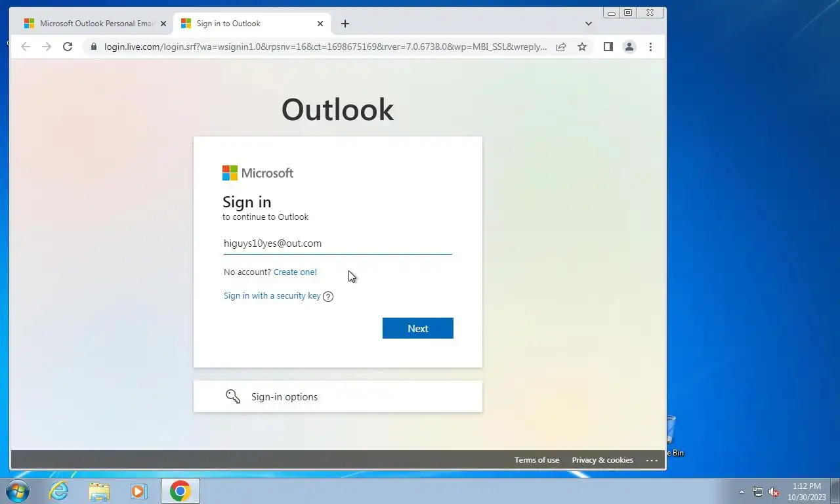
Task: Close the Sign in to Outlook tab
Action: pos(320,24)
